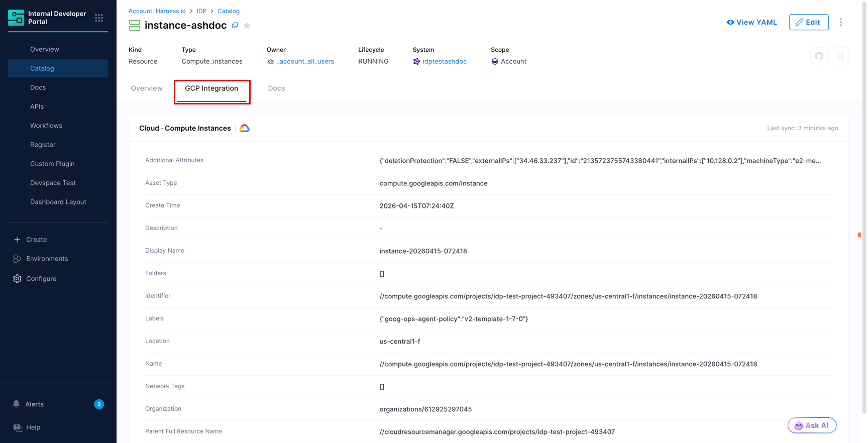Click the Identifier row URL value
868x443 pixels.
pos(568,296)
